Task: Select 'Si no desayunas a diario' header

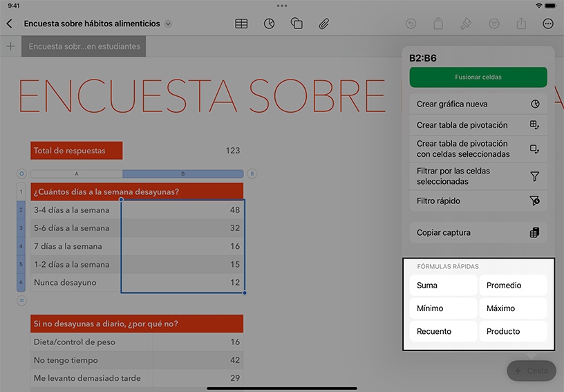Action: tap(137, 324)
